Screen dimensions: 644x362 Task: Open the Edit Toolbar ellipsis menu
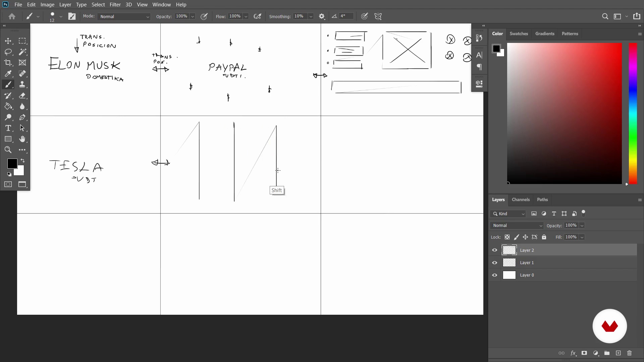coord(22,150)
